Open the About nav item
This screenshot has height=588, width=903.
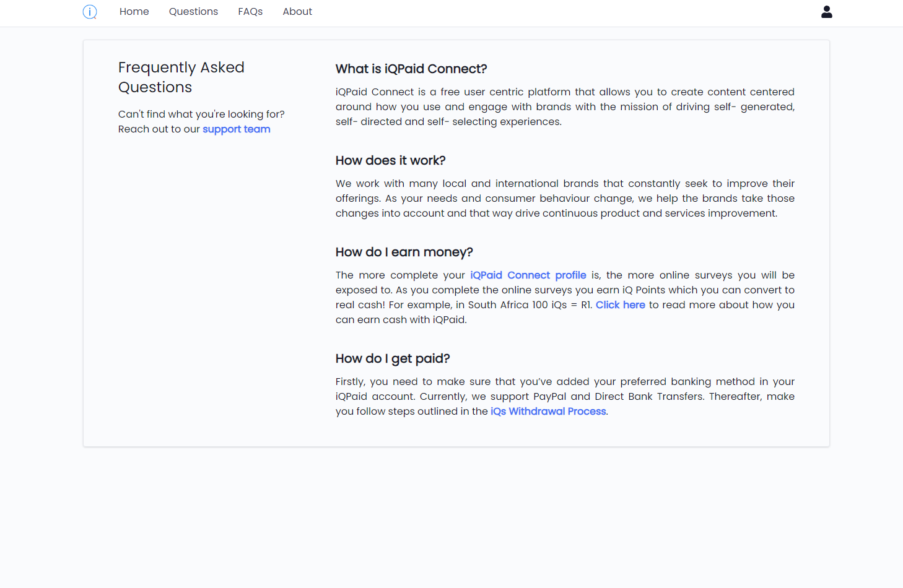297,12
